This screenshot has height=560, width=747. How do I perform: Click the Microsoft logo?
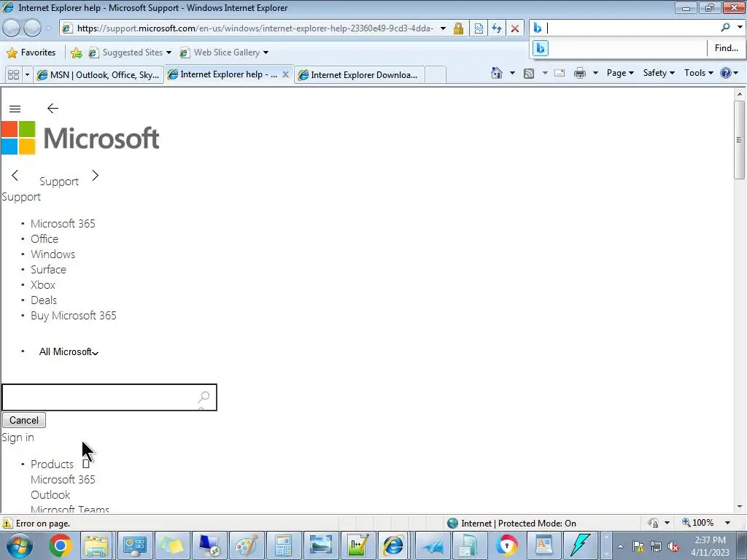tap(80, 138)
